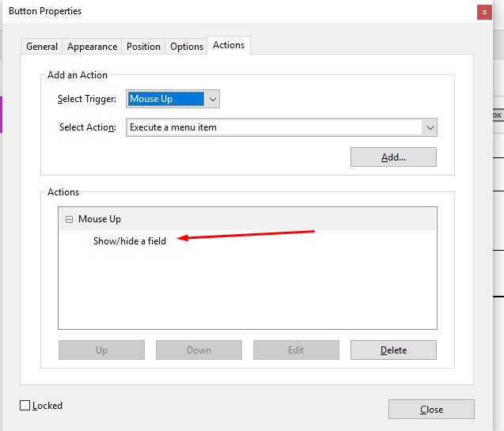Click the Add... button
The image size is (504, 431).
click(393, 157)
